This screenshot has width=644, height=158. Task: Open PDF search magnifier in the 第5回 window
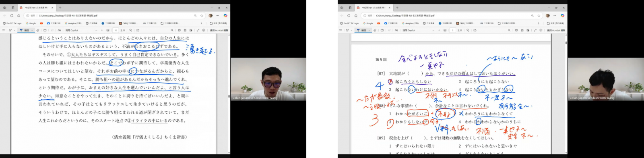(509, 30)
